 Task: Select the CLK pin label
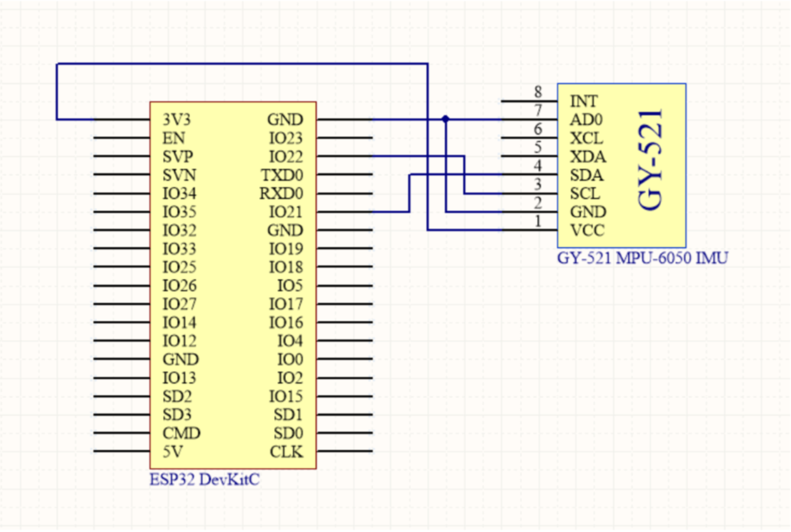pyautogui.click(x=286, y=452)
